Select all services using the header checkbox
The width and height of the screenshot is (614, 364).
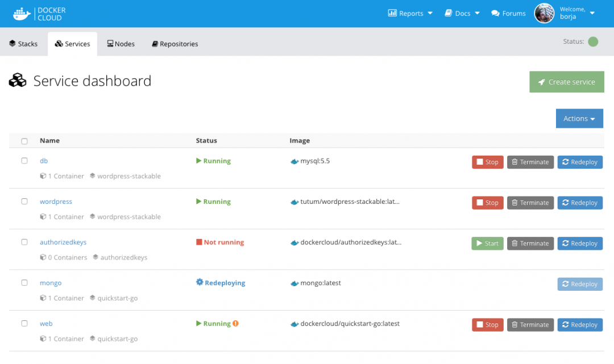(24, 140)
